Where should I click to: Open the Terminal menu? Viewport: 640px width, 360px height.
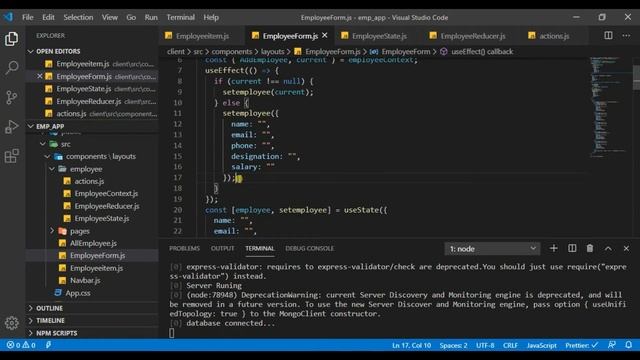click(180, 17)
